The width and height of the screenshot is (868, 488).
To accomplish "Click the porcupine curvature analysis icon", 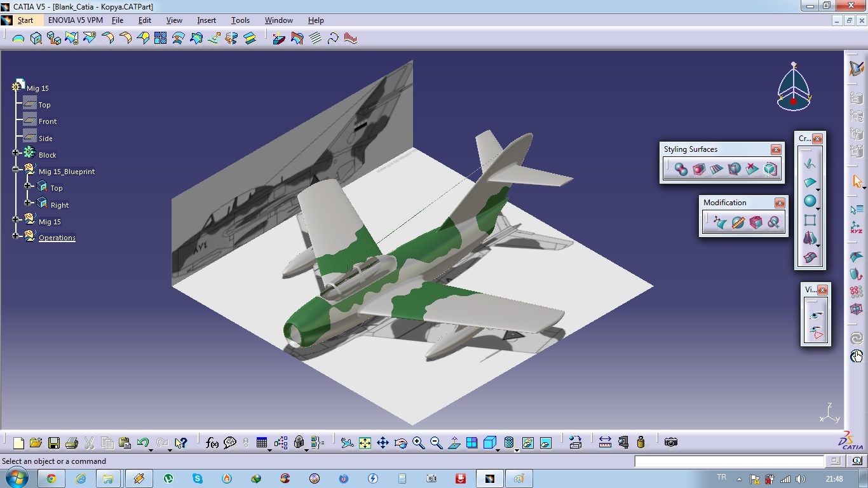I will (x=351, y=38).
